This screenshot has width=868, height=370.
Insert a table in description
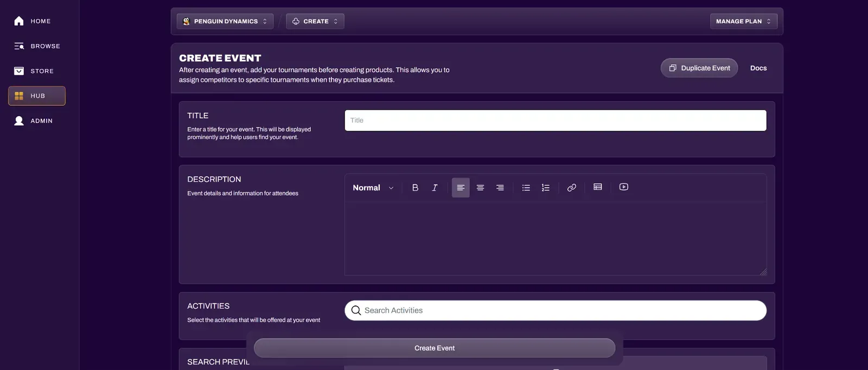(598, 187)
